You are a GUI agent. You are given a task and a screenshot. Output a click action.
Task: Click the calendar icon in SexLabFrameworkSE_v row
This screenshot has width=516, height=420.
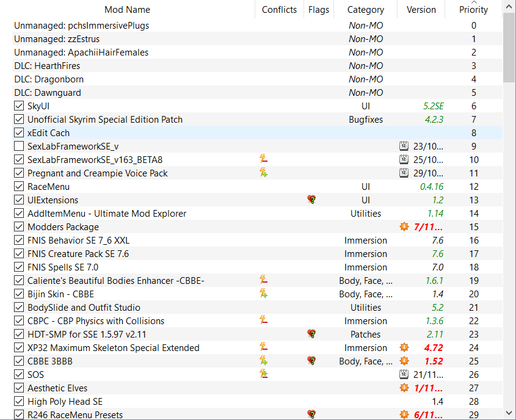(404, 146)
